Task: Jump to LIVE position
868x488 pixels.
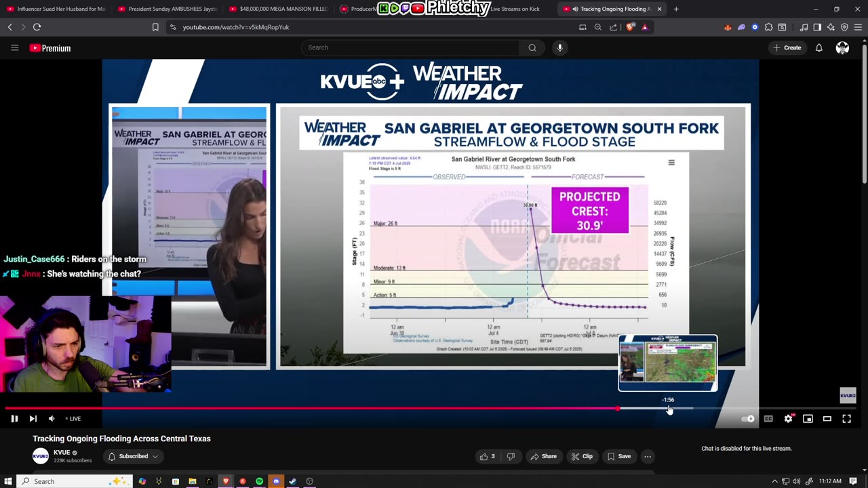Action: click(73, 419)
